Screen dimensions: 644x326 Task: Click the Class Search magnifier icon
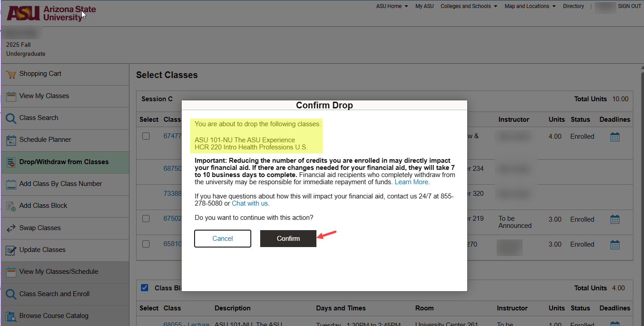pos(11,118)
